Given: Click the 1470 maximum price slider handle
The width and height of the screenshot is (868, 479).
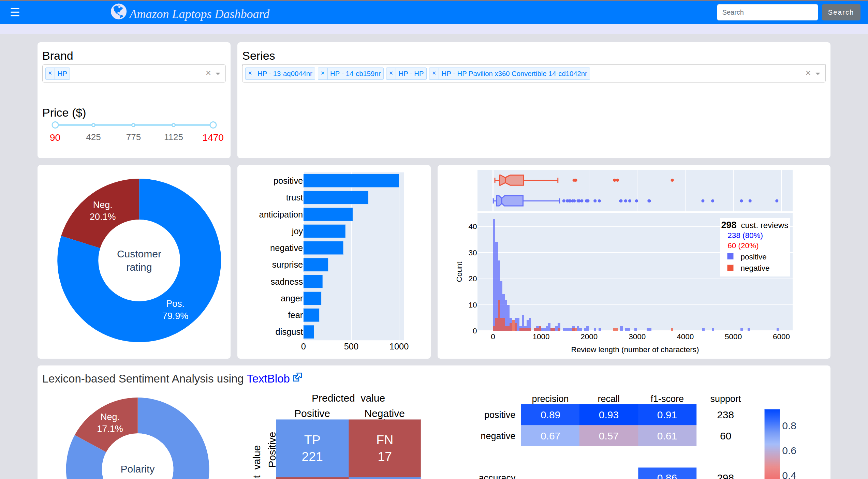Looking at the screenshot, I should 213,125.
